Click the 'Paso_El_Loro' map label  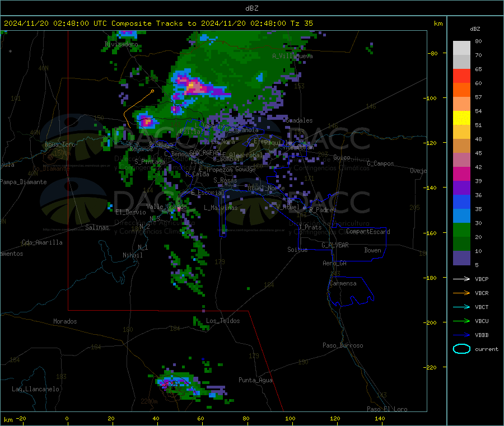(387, 409)
